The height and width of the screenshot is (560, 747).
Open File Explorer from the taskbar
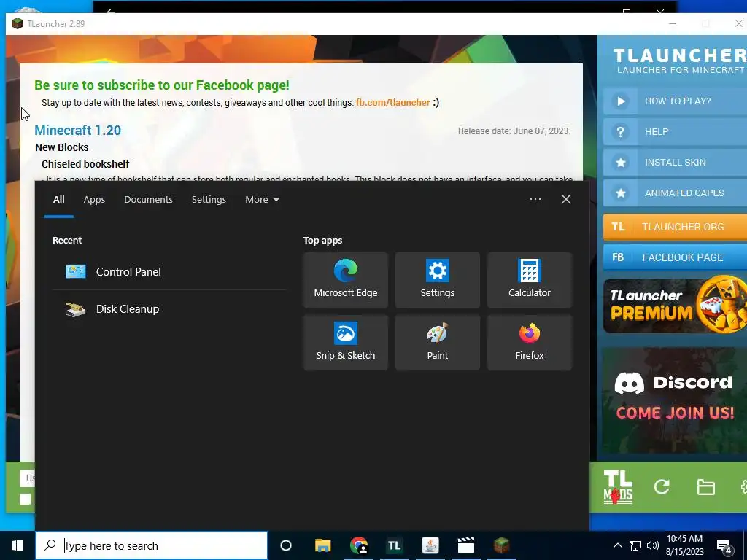[322, 545]
